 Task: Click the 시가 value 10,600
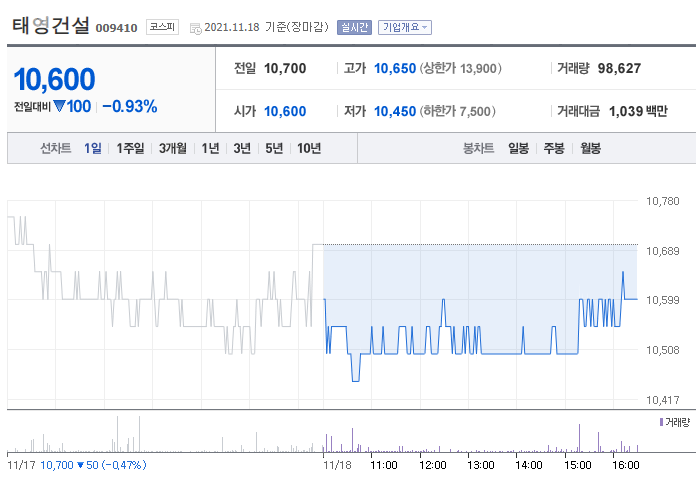tap(285, 111)
